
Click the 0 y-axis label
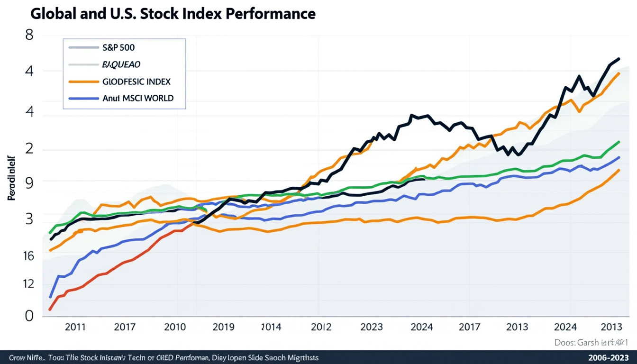[29, 316]
